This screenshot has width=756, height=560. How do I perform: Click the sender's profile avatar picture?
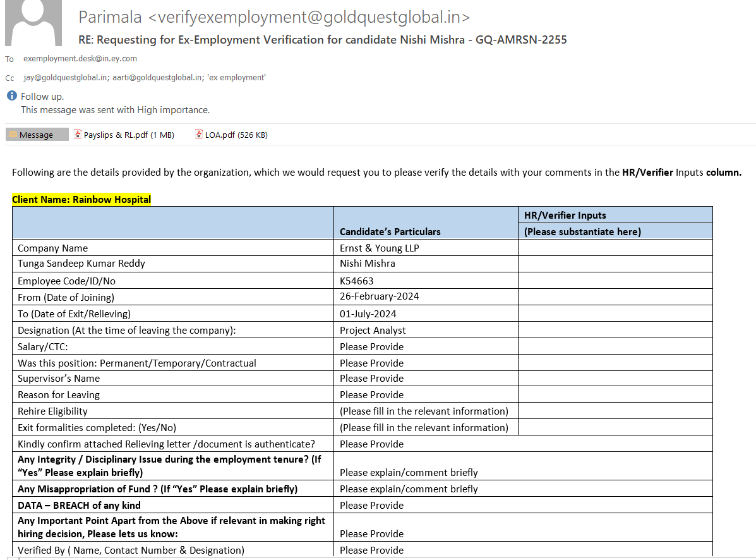pyautogui.click(x=33, y=23)
